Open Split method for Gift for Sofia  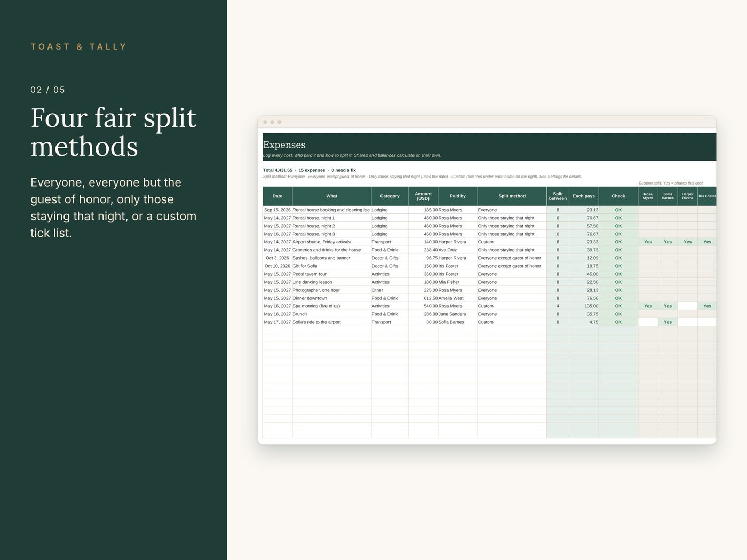coord(512,266)
